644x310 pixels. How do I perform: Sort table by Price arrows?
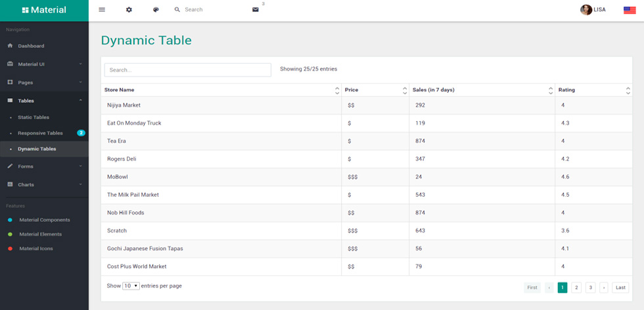pos(405,90)
